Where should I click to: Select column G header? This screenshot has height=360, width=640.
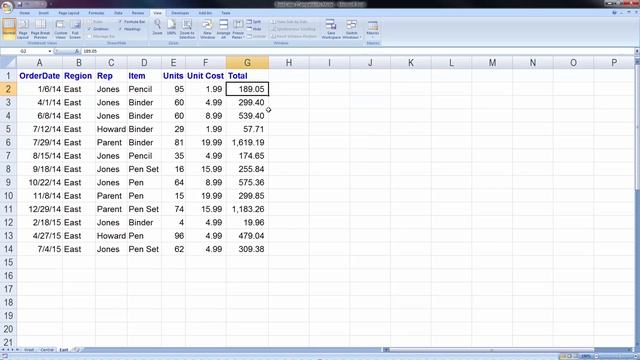click(247, 62)
